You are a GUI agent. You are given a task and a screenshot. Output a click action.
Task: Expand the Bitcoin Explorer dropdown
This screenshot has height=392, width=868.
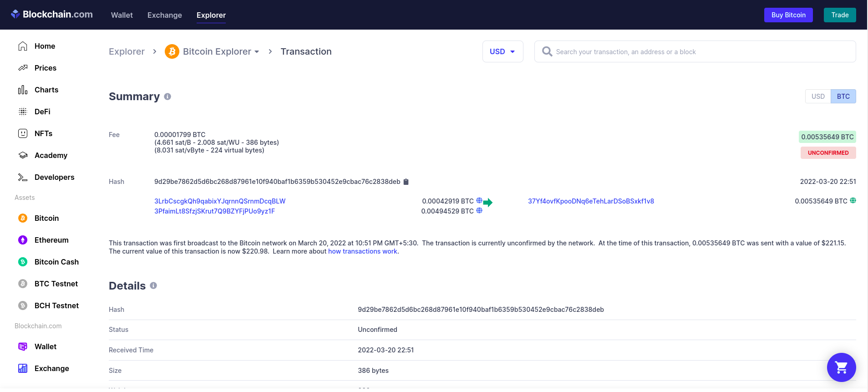tap(257, 52)
